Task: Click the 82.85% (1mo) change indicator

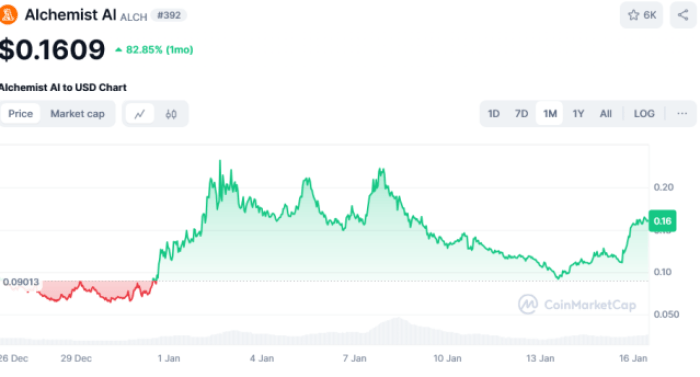Action: pos(154,50)
